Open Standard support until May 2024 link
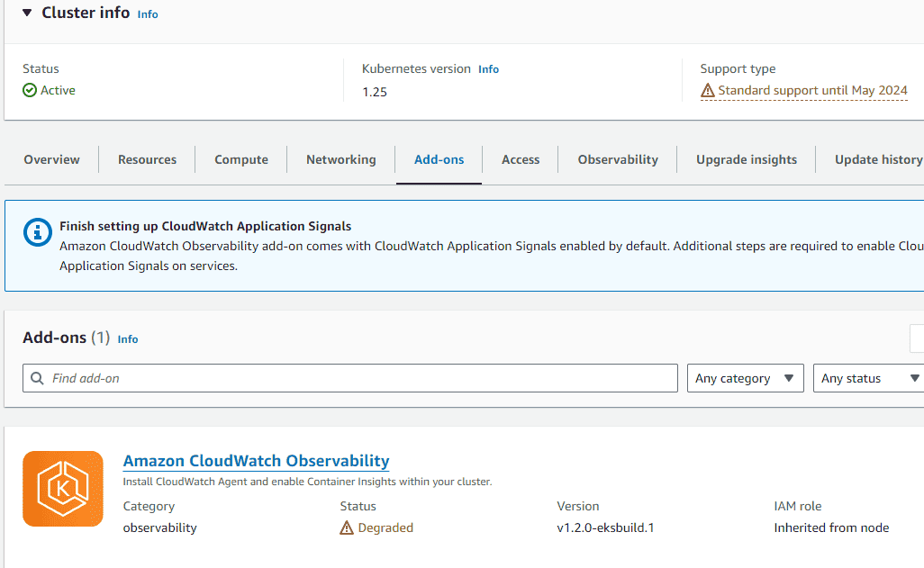This screenshot has width=924, height=568. click(812, 90)
